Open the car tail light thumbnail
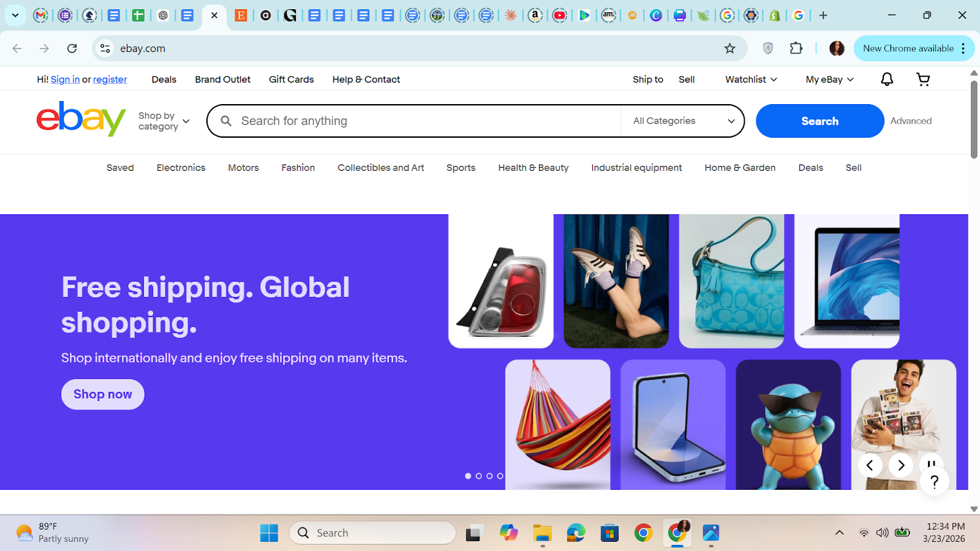The image size is (980, 551). (501, 281)
